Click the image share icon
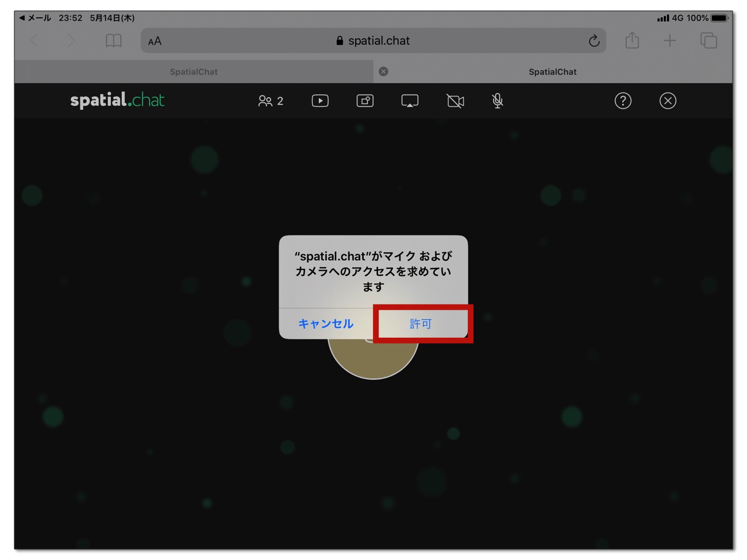Viewport: 747px width, 560px height. pyautogui.click(x=365, y=101)
